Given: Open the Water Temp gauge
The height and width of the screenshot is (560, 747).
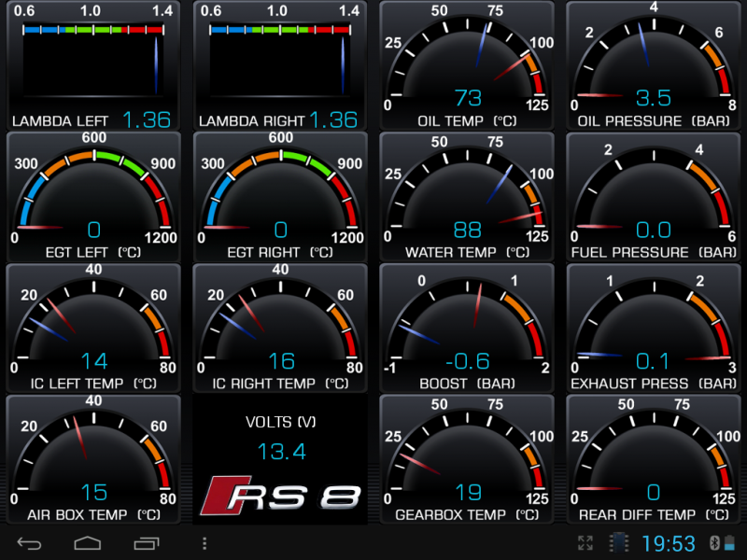Looking at the screenshot, I should [467, 197].
